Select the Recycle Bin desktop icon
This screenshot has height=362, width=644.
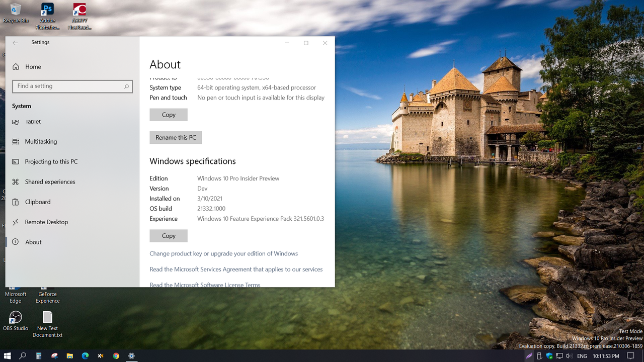click(x=16, y=14)
